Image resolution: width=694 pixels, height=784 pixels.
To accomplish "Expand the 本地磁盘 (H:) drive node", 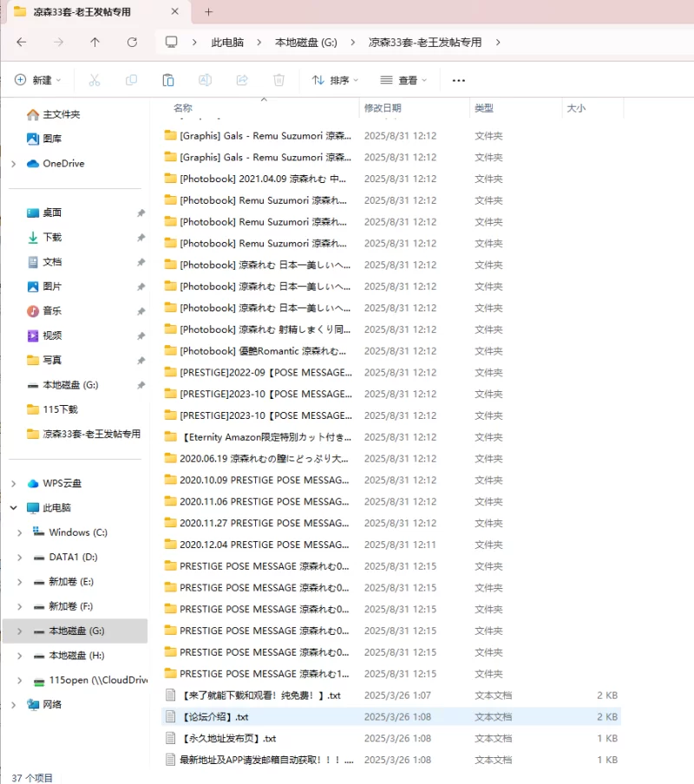I will (20, 656).
